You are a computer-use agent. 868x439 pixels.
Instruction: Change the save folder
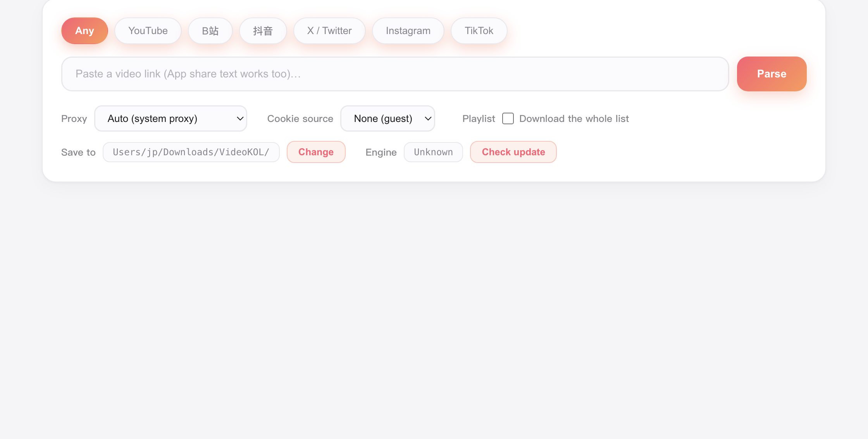click(316, 152)
